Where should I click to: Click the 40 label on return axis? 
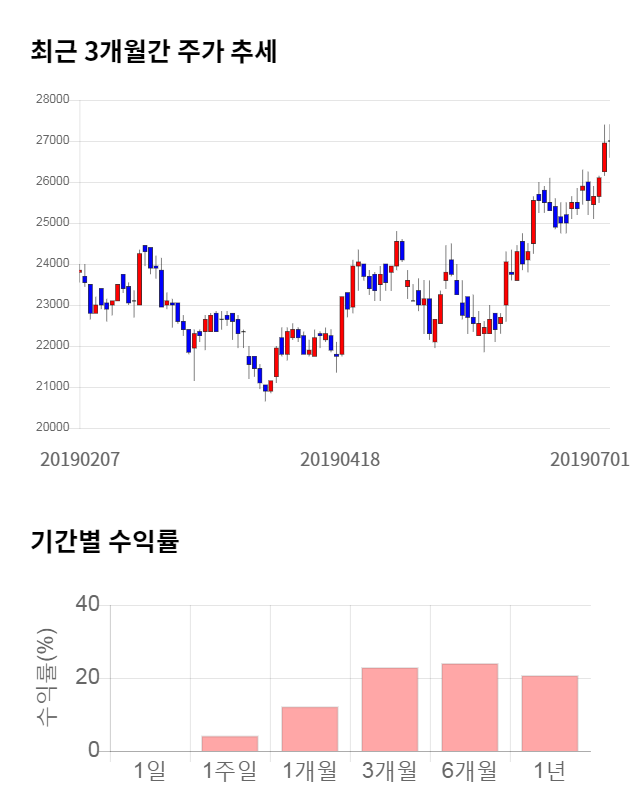pos(88,605)
